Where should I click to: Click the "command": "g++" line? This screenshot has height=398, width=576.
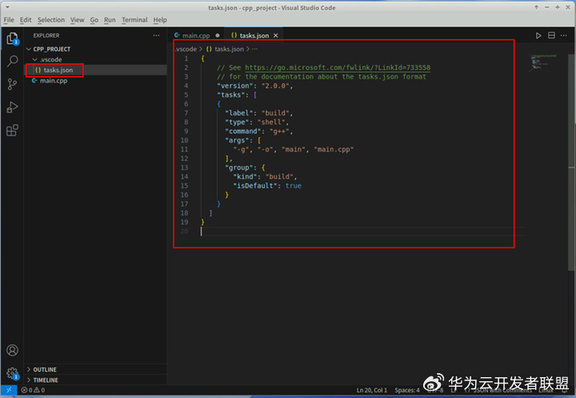[259, 131]
